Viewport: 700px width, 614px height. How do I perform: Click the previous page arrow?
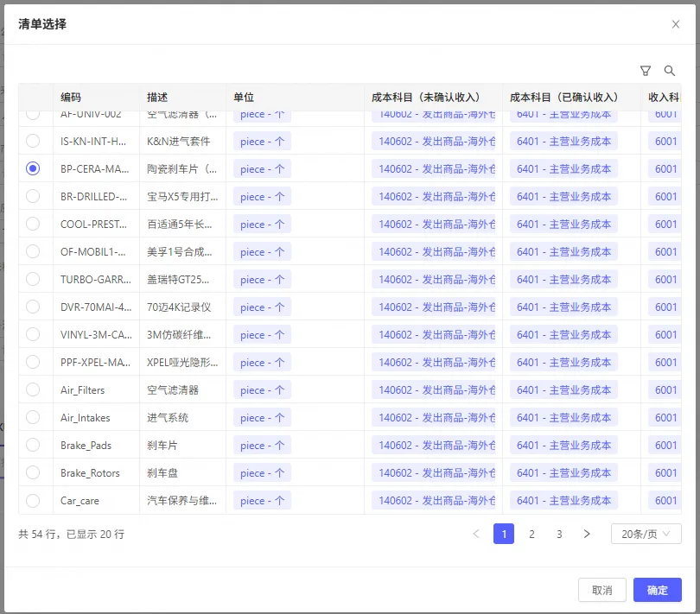[476, 534]
